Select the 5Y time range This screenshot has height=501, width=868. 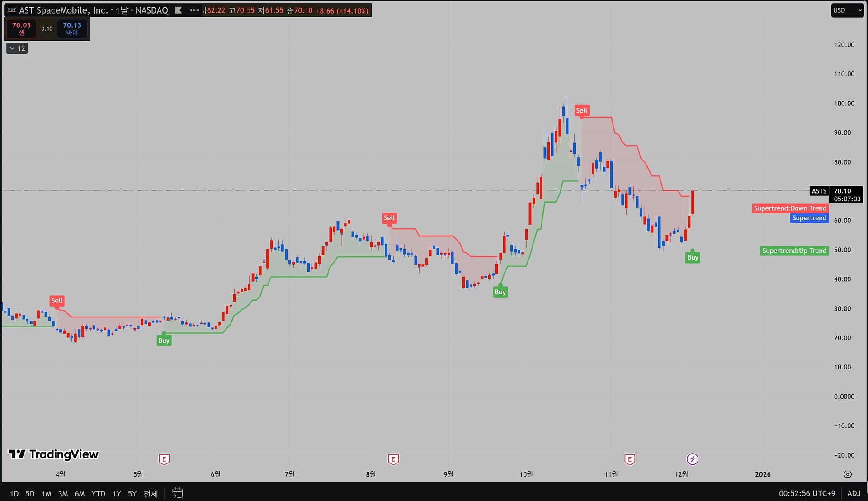[x=132, y=493]
